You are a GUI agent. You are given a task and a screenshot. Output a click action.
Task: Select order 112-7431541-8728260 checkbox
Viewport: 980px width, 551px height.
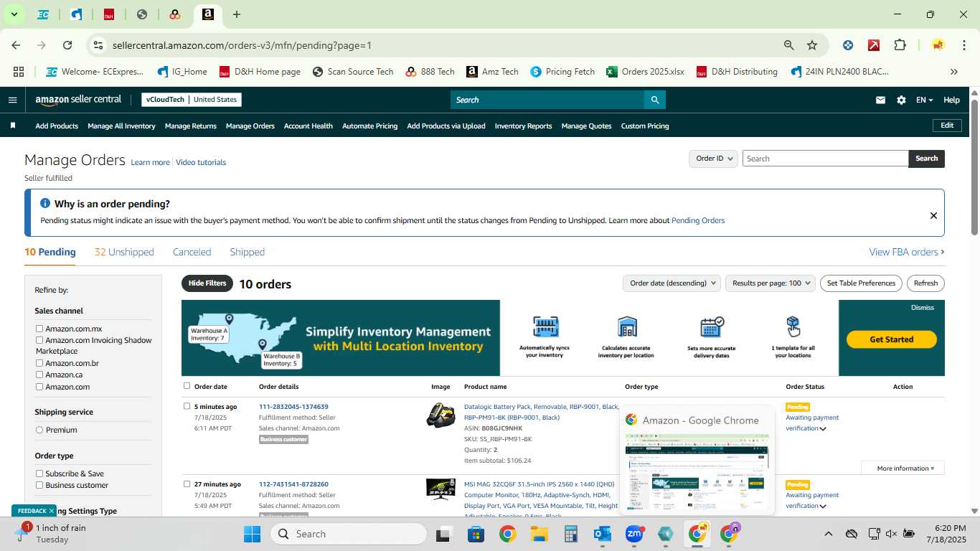point(187,484)
